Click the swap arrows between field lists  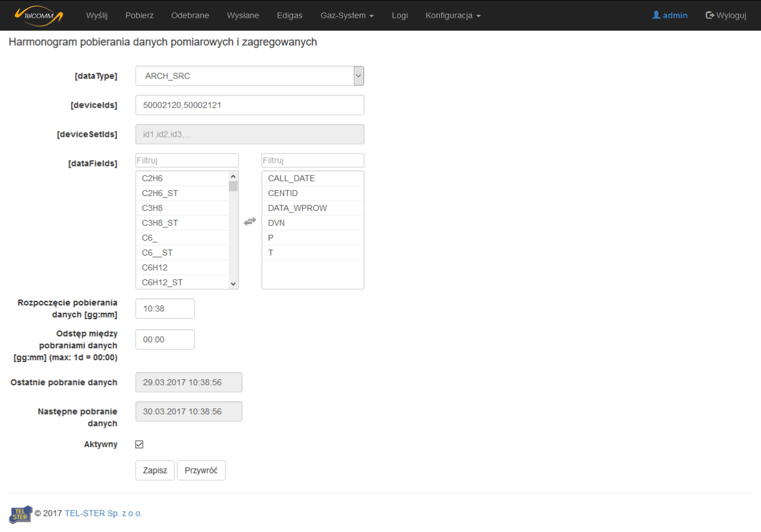(x=250, y=221)
